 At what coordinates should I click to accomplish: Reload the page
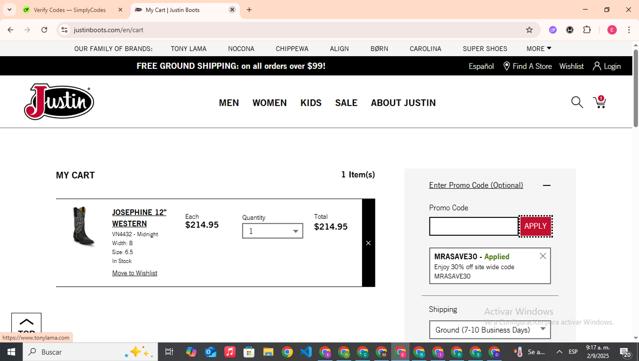pyautogui.click(x=44, y=30)
